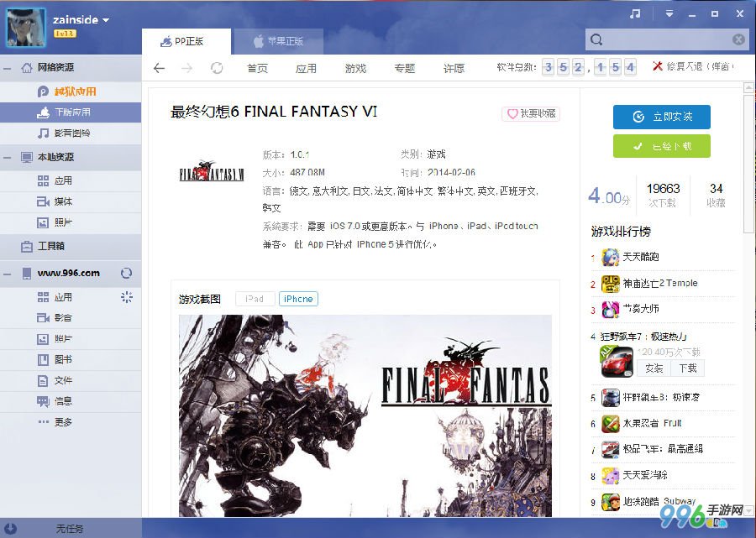This screenshot has width=756, height=538.
Task: Open the 应用 navigation item in the top bar
Action: (306, 68)
